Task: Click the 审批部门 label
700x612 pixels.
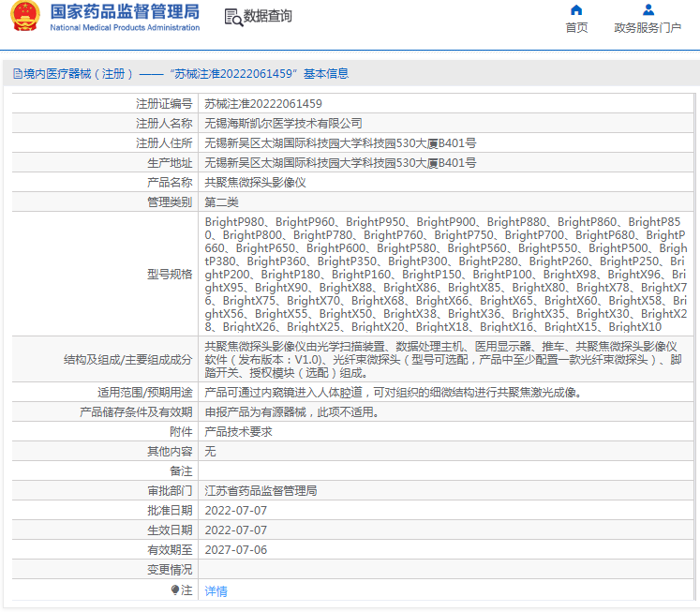Action: point(170,490)
